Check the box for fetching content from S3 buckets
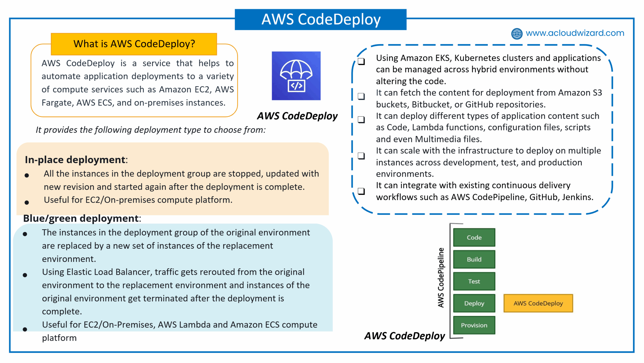The image size is (644, 363). [361, 96]
